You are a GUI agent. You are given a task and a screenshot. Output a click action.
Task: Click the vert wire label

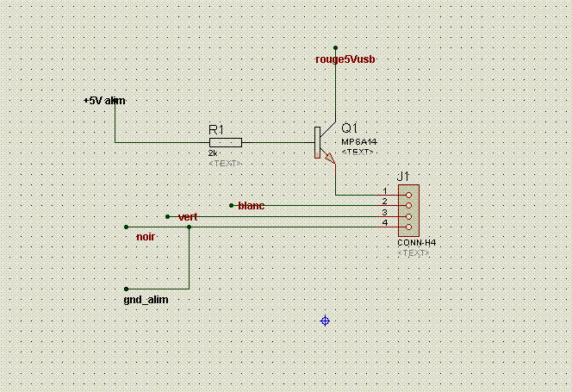coord(188,217)
